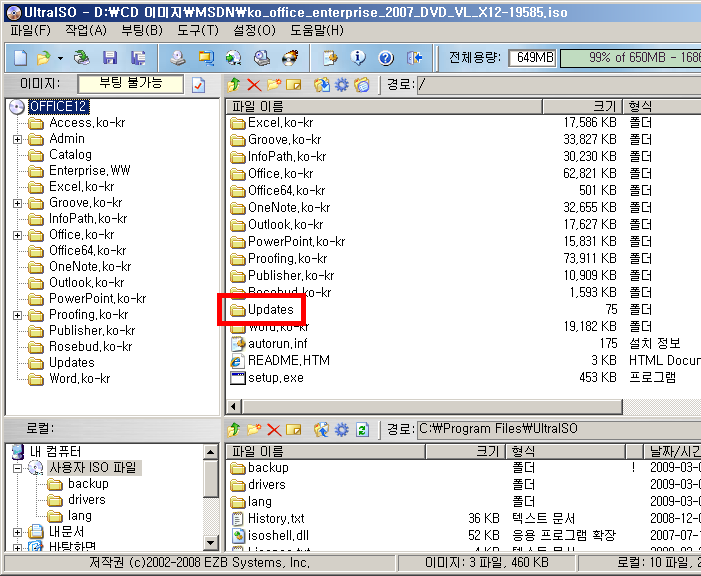Click the blue info bubble icon
Viewport: 701px width, 576px height.
pyautogui.click(x=358, y=58)
